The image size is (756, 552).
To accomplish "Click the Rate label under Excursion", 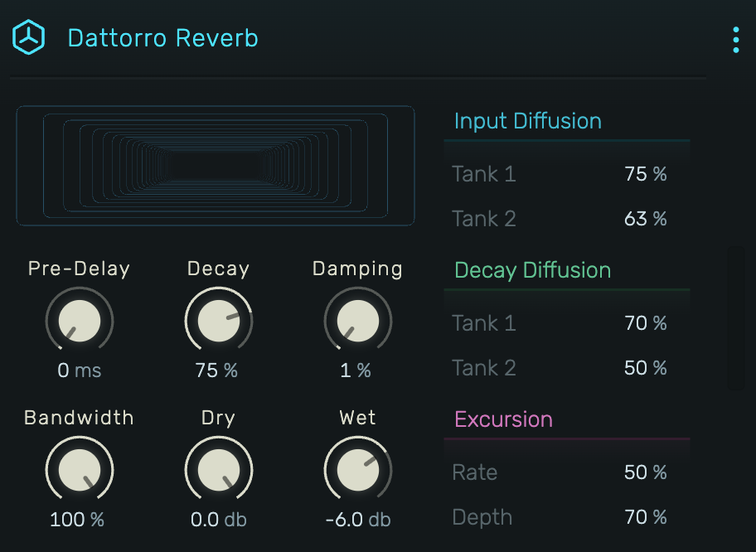I will (x=475, y=472).
